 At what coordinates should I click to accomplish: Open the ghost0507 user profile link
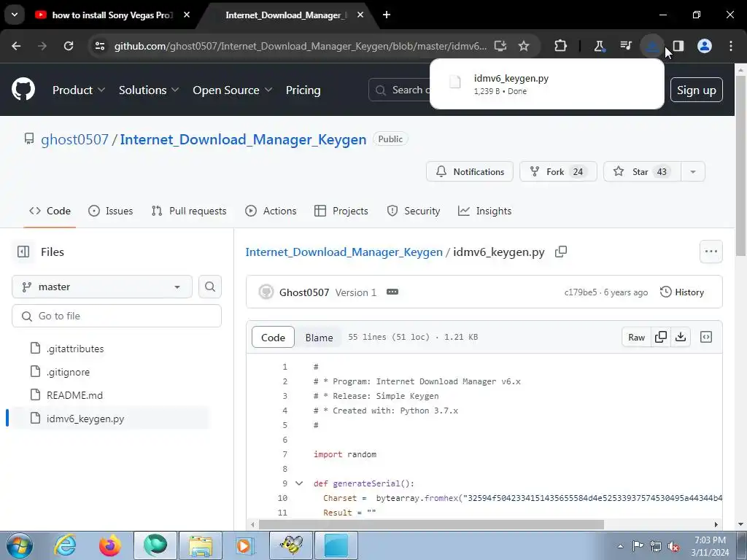(x=75, y=139)
